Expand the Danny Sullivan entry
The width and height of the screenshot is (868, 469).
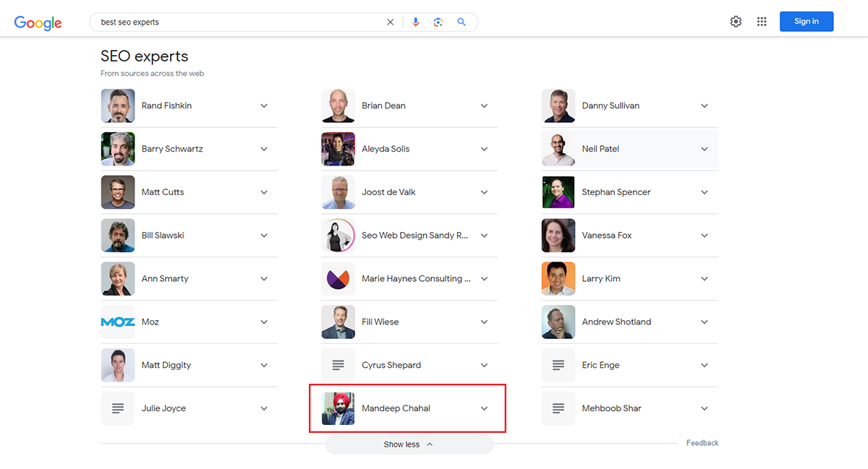[705, 106]
